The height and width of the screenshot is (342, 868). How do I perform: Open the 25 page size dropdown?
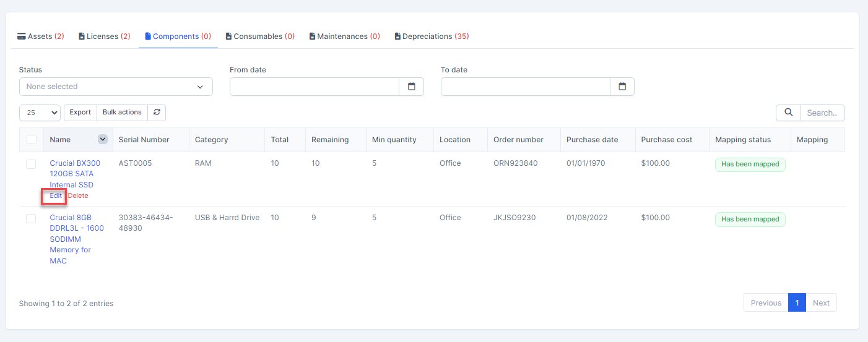pyautogui.click(x=40, y=113)
